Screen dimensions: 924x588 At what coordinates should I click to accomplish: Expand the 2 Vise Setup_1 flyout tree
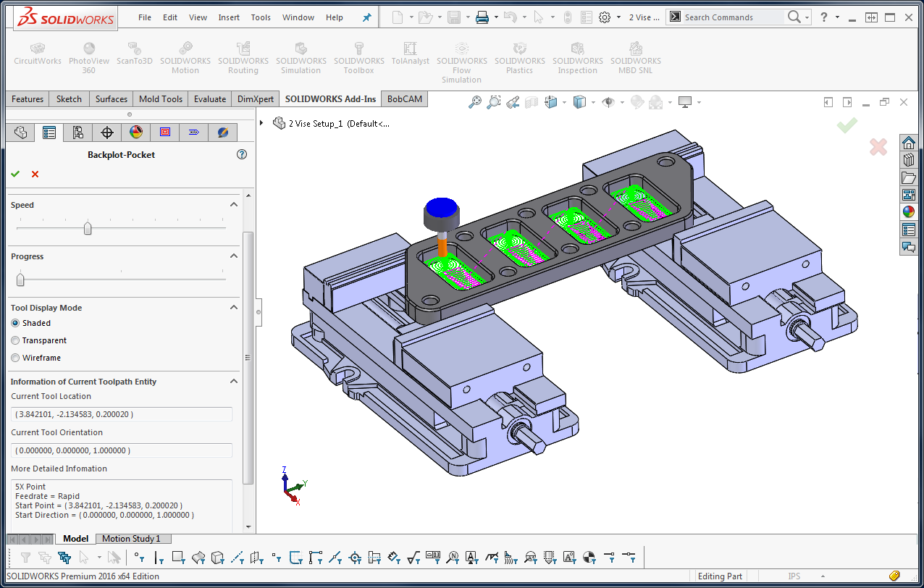(x=261, y=123)
